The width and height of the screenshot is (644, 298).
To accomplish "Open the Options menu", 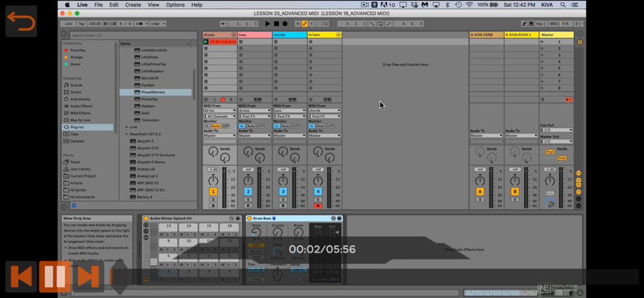I will coord(175,5).
